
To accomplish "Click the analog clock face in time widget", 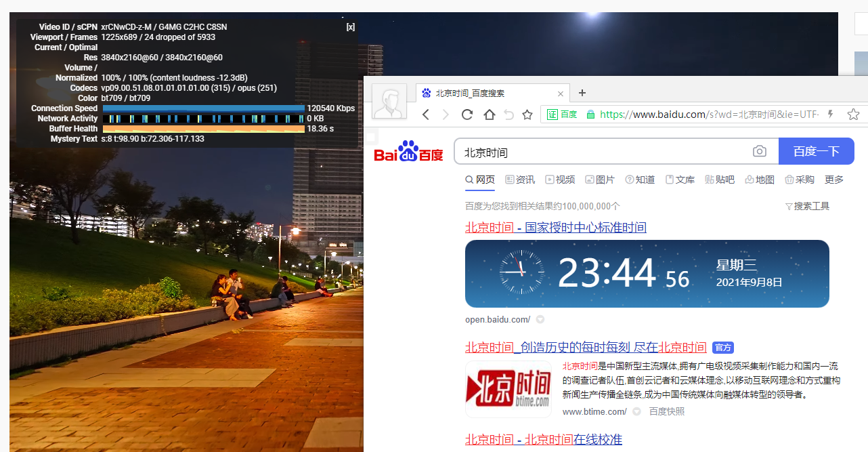I will (x=521, y=272).
